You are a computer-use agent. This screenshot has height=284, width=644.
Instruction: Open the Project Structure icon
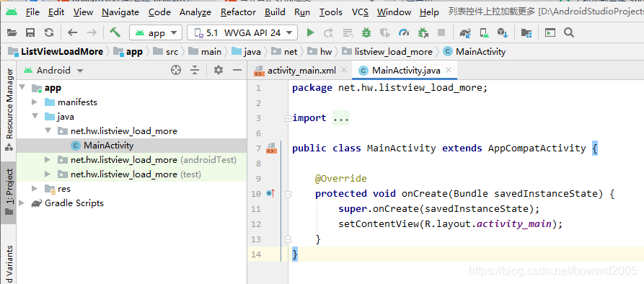click(526, 33)
